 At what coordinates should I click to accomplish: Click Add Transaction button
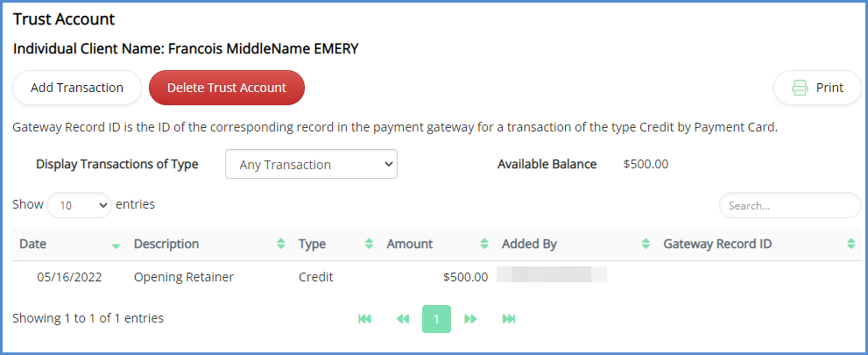click(77, 88)
